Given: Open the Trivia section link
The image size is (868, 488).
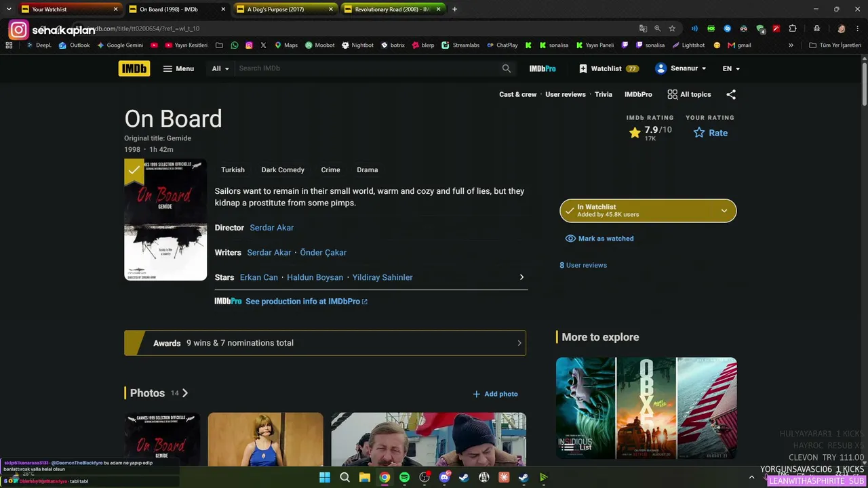Looking at the screenshot, I should (x=604, y=95).
